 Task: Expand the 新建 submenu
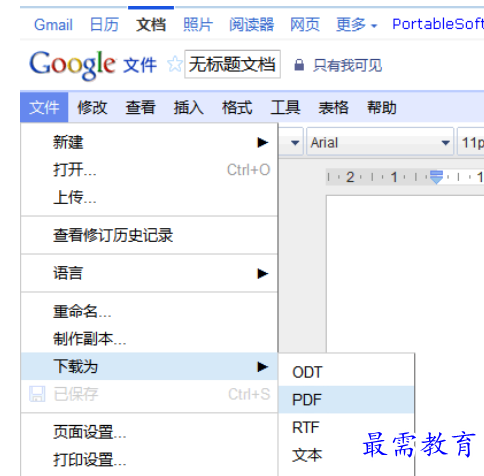149,143
